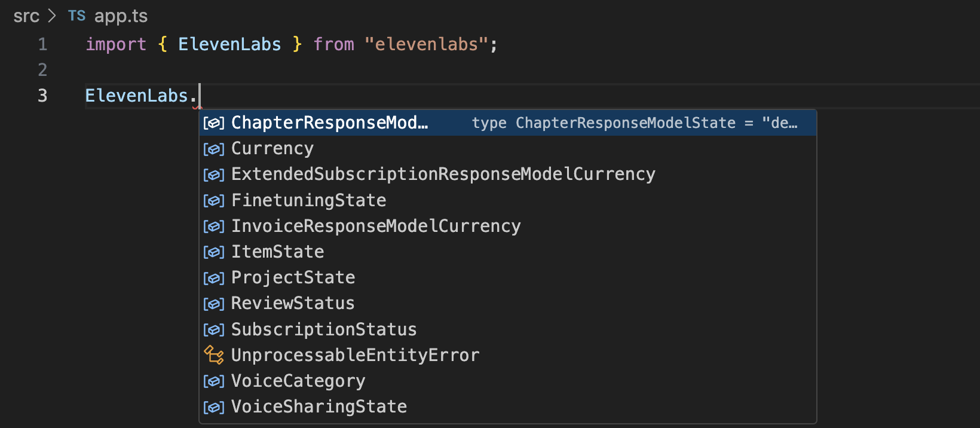
Task: Click line number 2 in gutter
Action: 42,70
